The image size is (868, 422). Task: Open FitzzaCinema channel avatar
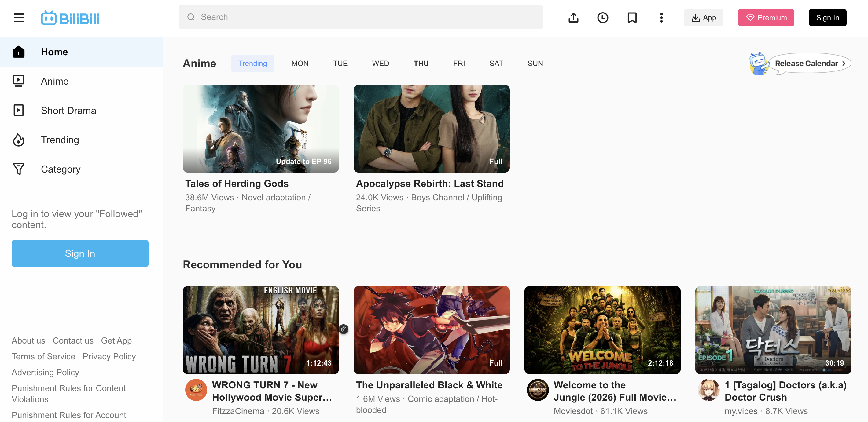tap(196, 390)
